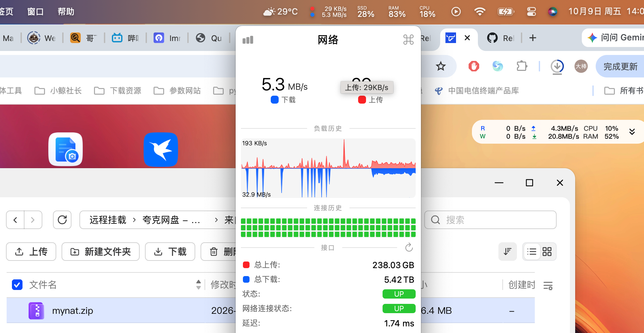Click the weather 29°C menu bar item
The image size is (644, 333).
[280, 12]
